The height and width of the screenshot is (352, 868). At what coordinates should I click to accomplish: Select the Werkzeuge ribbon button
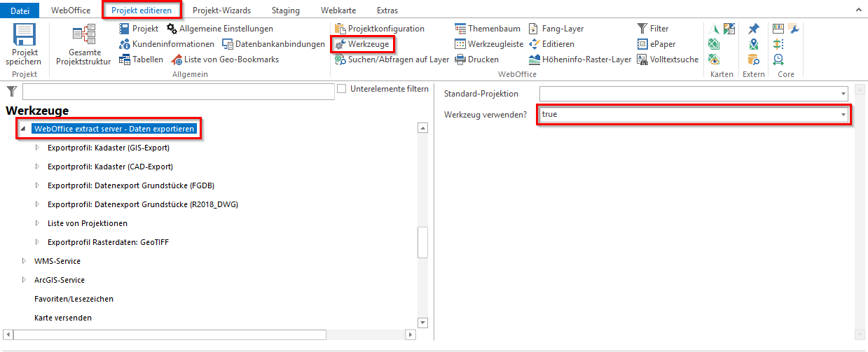(361, 44)
